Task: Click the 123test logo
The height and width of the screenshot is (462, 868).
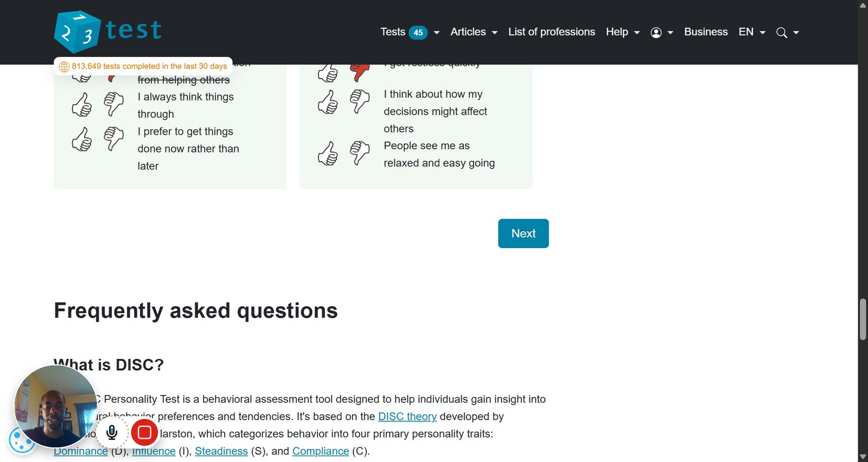Action: [x=108, y=31]
